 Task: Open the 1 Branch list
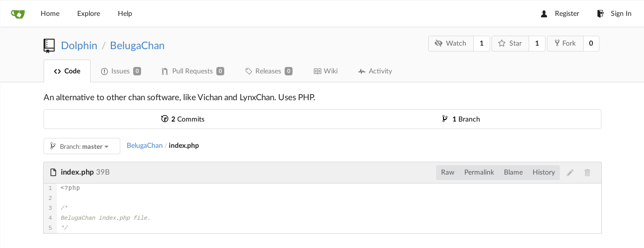461,119
